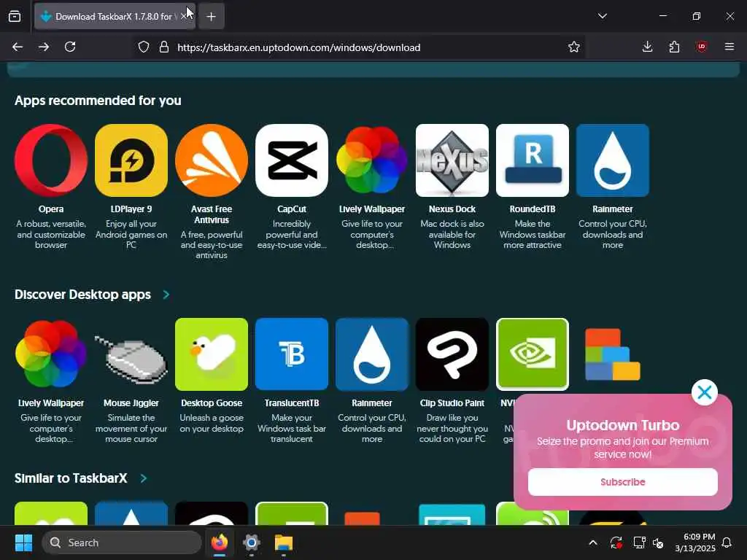Open the Desktop Goose app icon

pos(212,354)
